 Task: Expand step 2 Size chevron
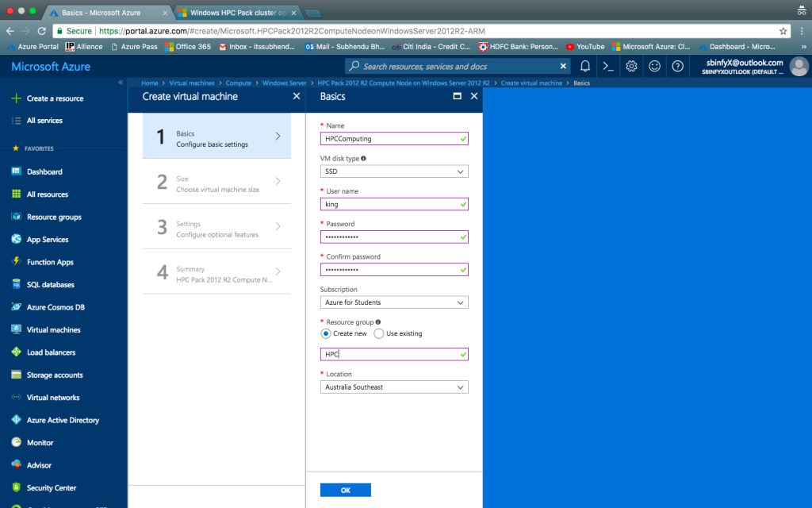[278, 181]
